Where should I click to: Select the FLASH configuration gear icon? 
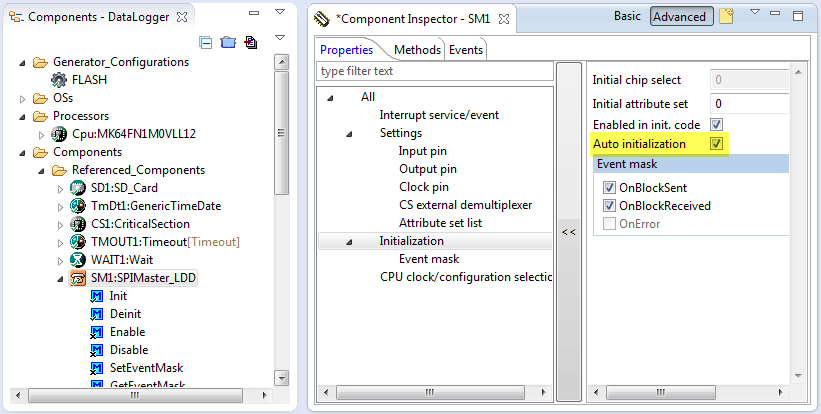pos(59,80)
